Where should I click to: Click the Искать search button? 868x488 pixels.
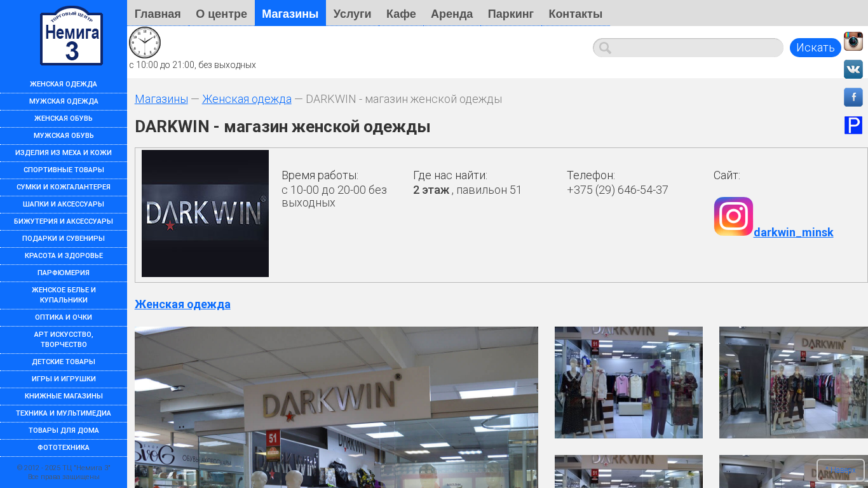point(815,48)
